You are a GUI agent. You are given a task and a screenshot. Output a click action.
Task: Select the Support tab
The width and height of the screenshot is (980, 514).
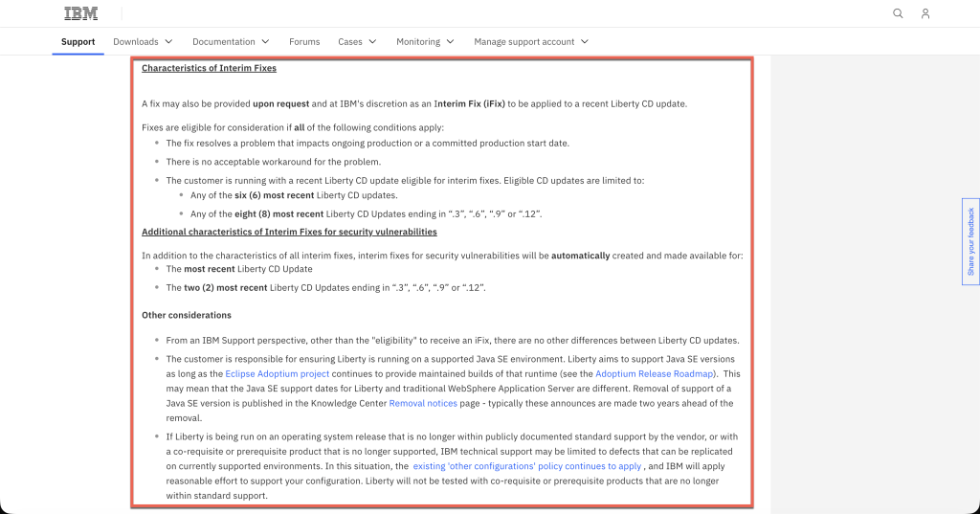click(x=78, y=42)
